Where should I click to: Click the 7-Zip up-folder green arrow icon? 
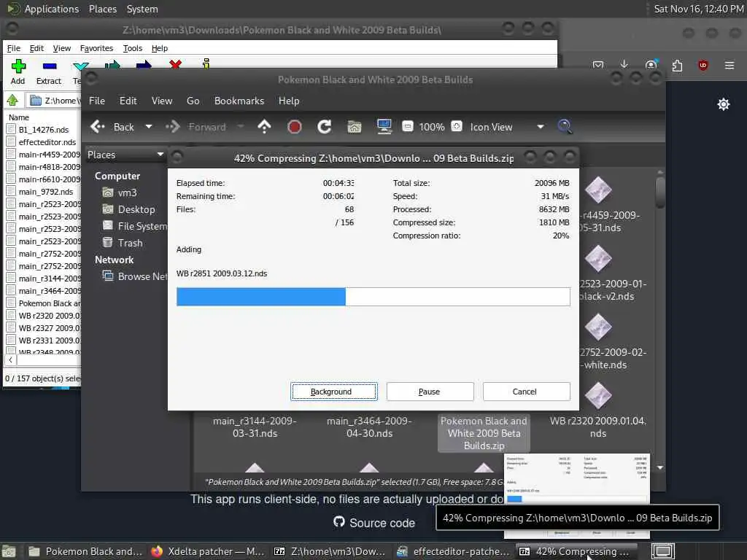pyautogui.click(x=12, y=100)
